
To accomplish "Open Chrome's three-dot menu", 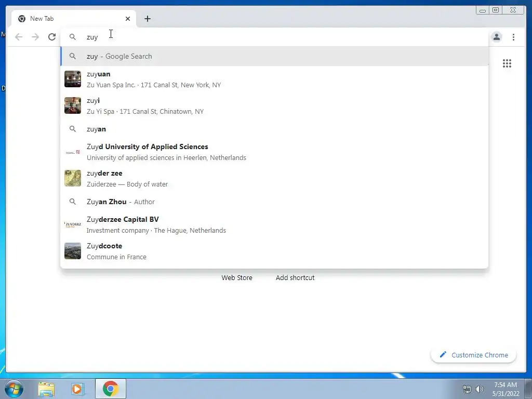I will click(513, 37).
